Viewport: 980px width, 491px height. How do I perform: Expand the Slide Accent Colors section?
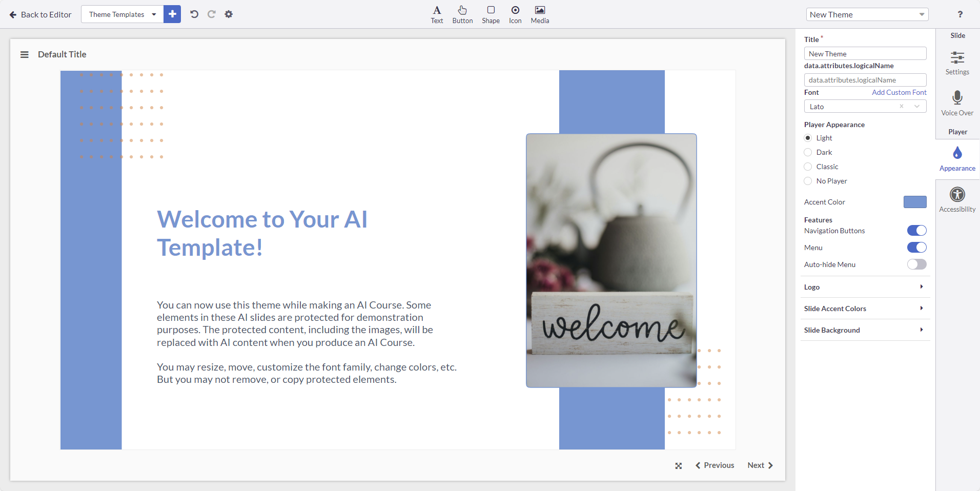865,308
